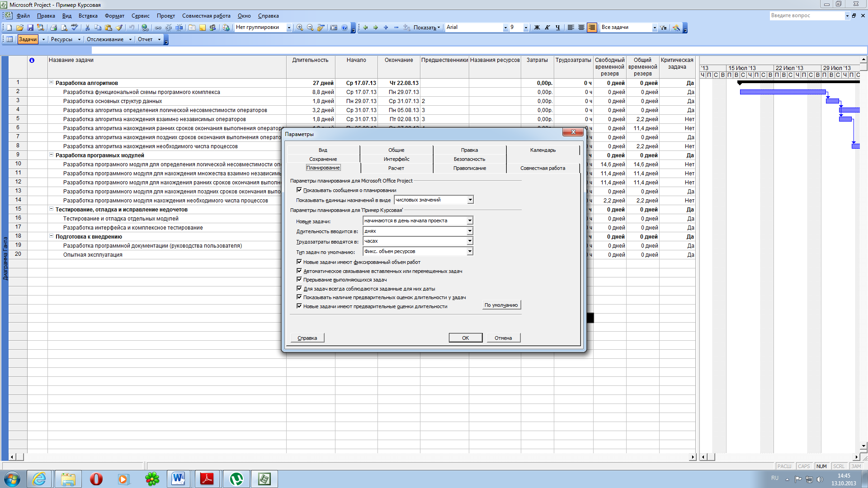The image size is (868, 488).
Task: Open the Arial font dropdown
Action: coord(505,28)
